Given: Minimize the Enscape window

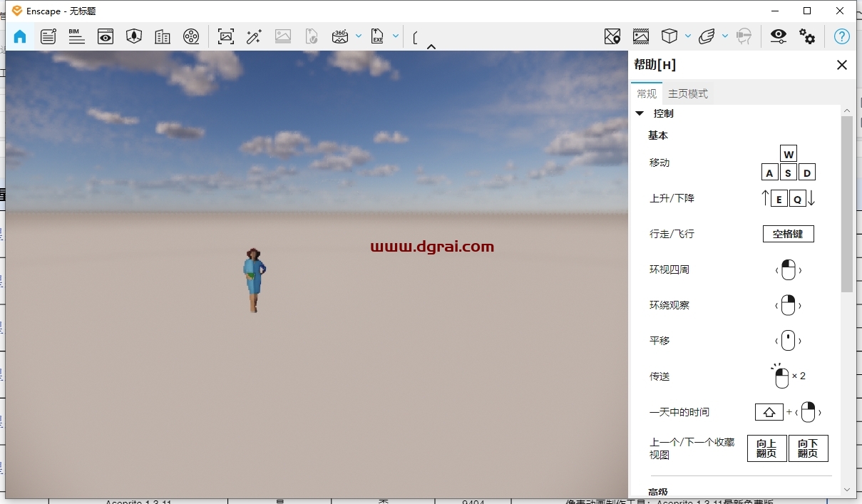Looking at the screenshot, I should 774,11.
